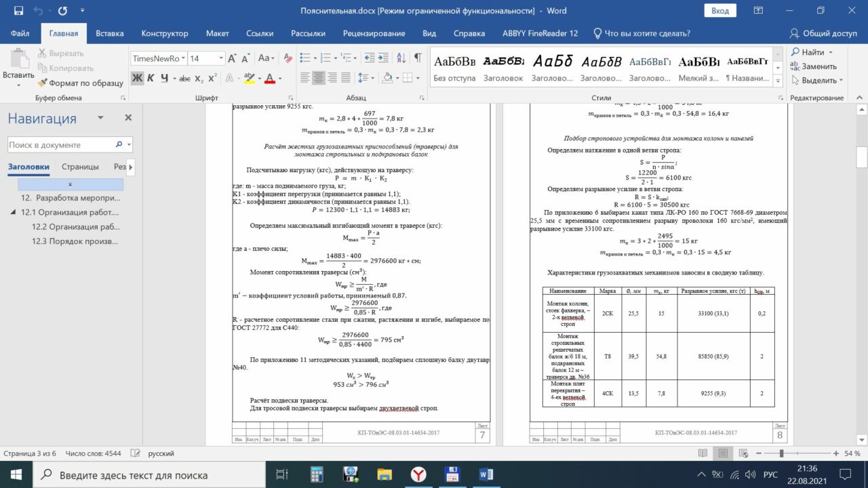Toggle Print Layout view in status bar

click(x=724, y=453)
